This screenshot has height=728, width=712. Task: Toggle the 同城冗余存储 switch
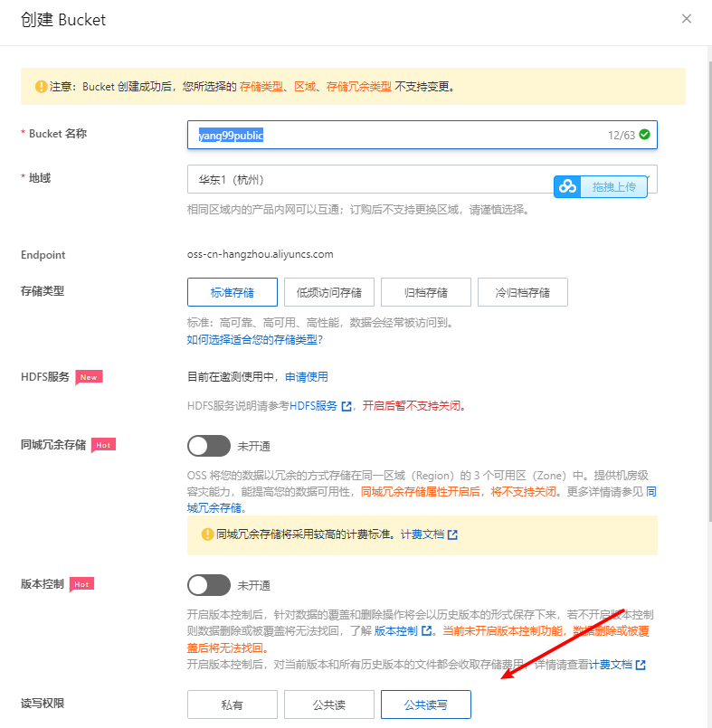pyautogui.click(x=209, y=446)
